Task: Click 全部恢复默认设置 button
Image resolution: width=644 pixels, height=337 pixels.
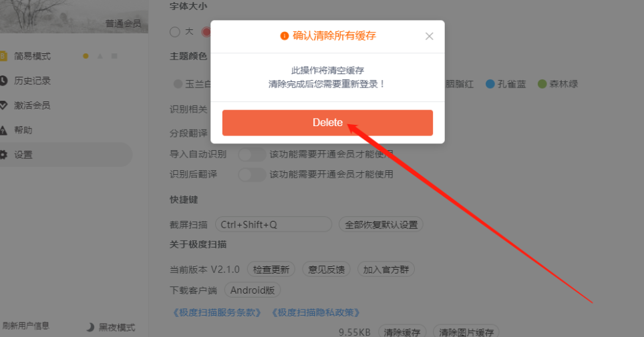Action: (x=381, y=224)
